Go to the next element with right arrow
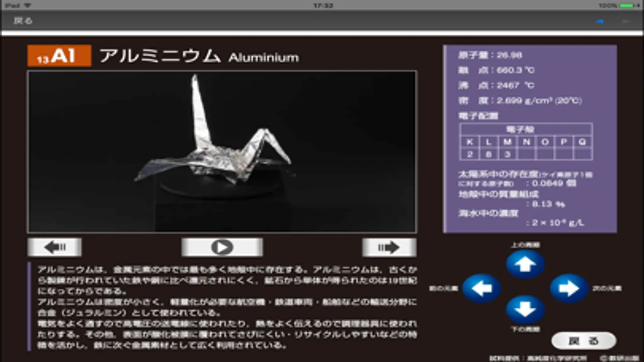The height and width of the screenshot is (362, 644). [569, 288]
